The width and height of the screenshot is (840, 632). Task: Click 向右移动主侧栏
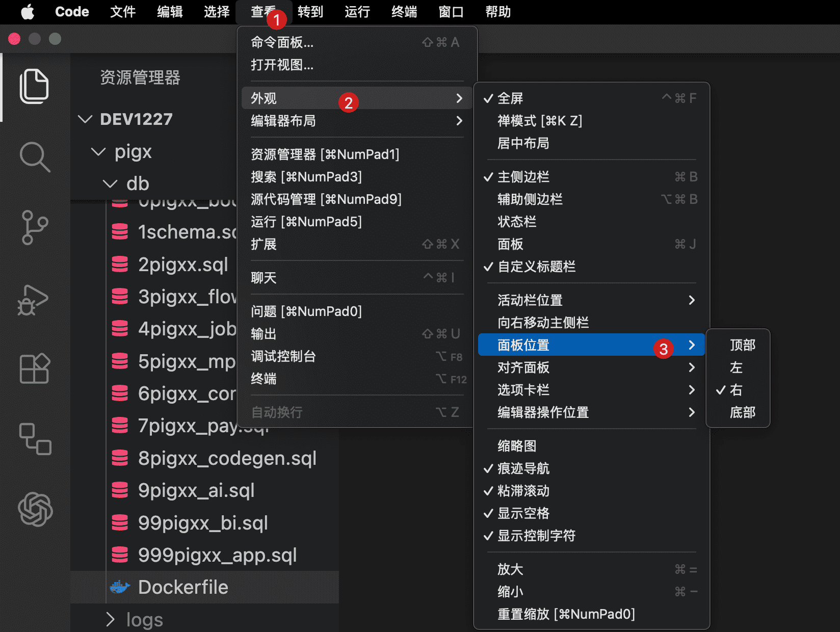pyautogui.click(x=543, y=323)
